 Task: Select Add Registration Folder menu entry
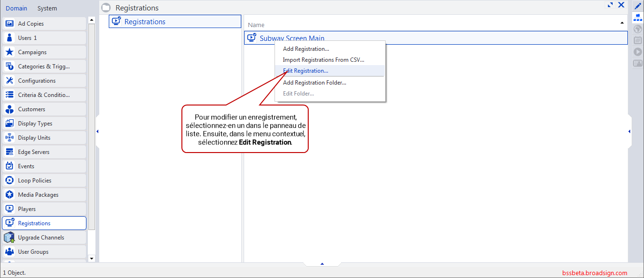point(314,83)
